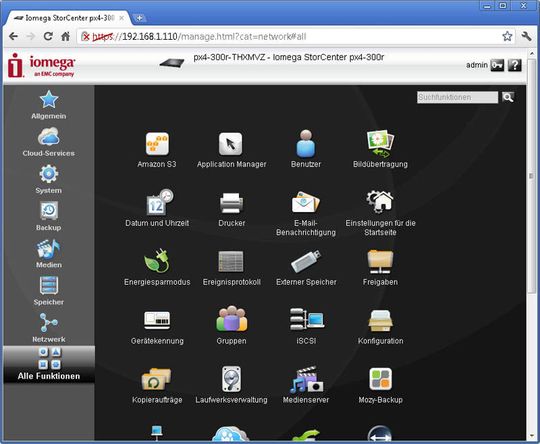Open Bildübertragung feature

point(380,149)
